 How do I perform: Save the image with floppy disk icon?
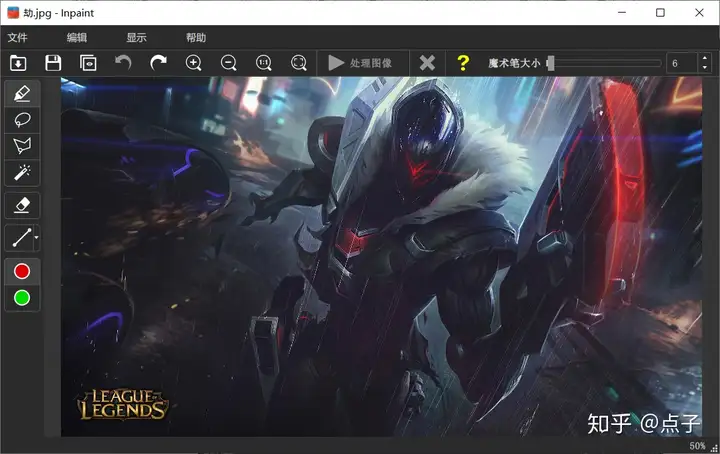tap(53, 63)
